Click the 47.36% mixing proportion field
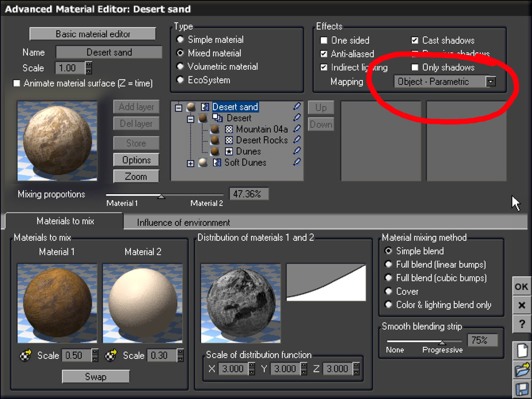 (x=249, y=194)
